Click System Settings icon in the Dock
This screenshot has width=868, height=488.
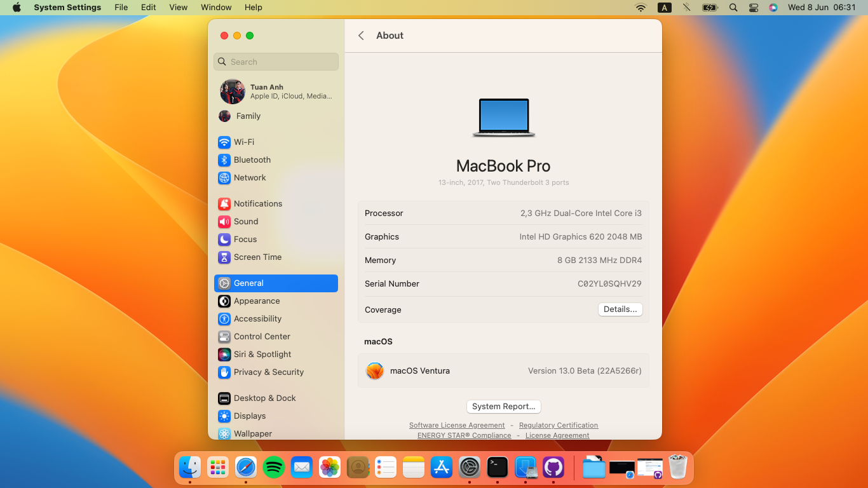coord(470,468)
